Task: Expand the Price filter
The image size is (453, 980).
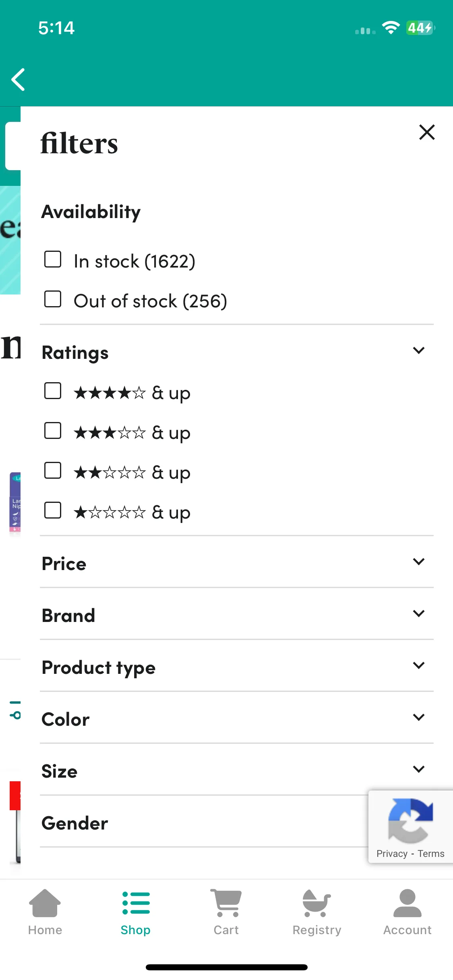Action: coord(237,562)
